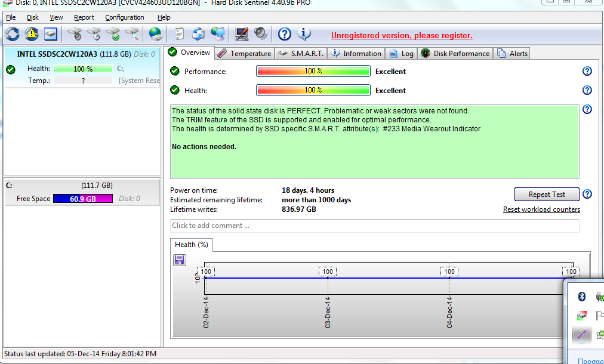The image size is (604, 364).
Task: Click the computer with screwdriver toolbar icon
Action: (242, 34)
